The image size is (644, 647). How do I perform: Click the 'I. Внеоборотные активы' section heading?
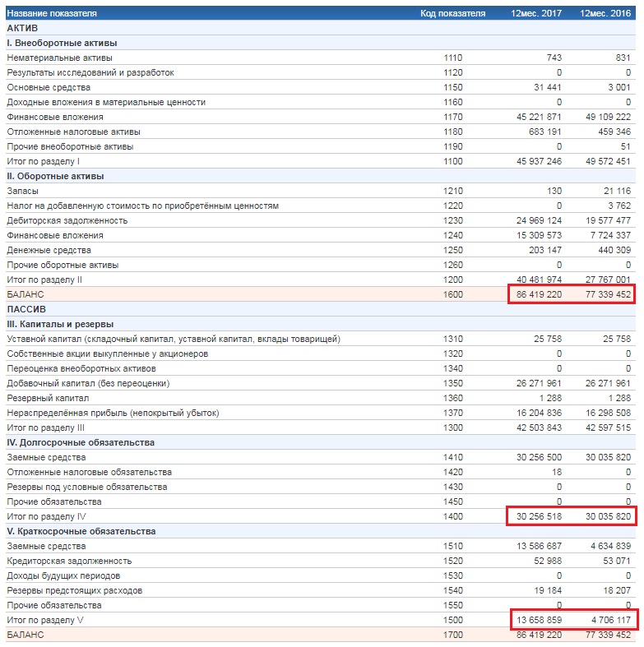click(62, 43)
